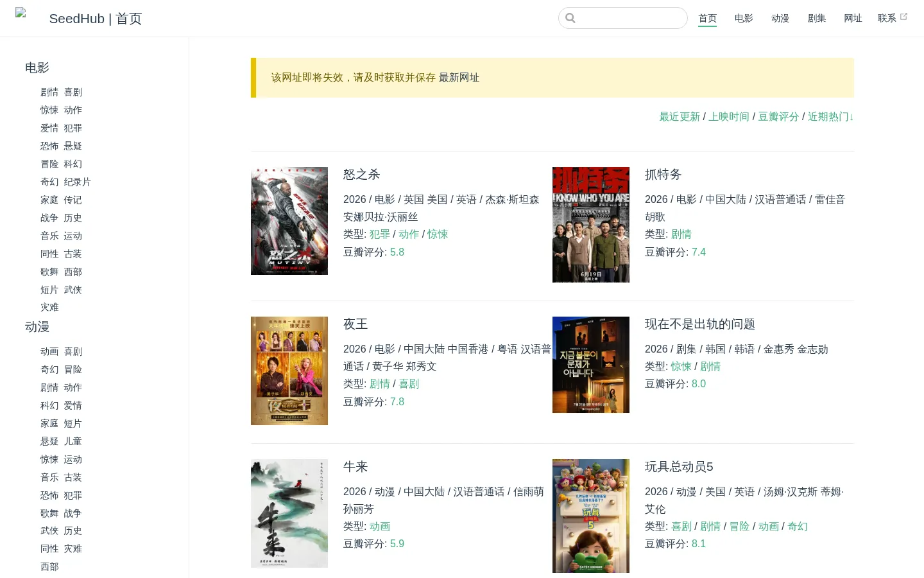Focus the search input field
Image resolution: width=924 pixels, height=578 pixels.
pos(622,18)
